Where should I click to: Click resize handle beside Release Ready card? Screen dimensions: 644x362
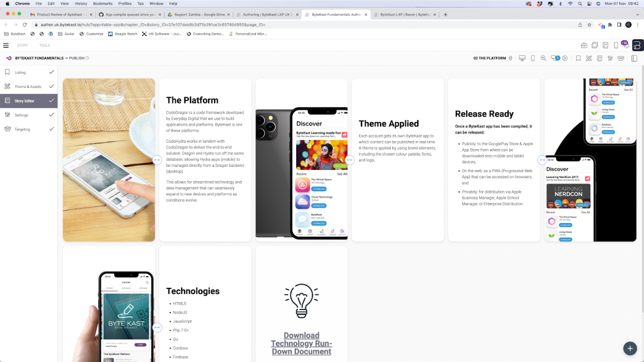(542, 160)
